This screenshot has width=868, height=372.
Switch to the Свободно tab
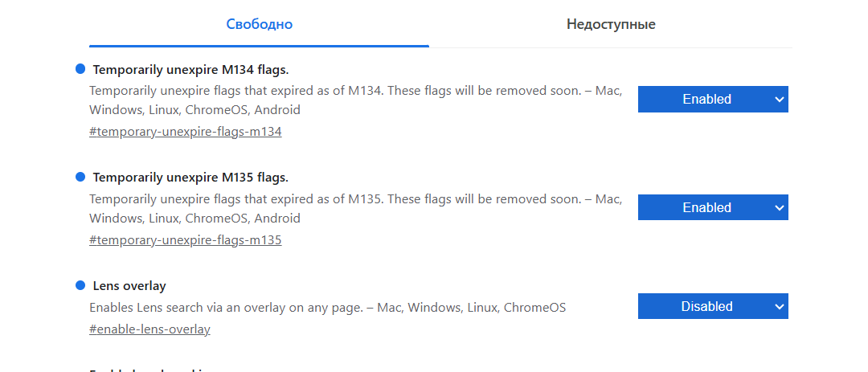point(259,24)
